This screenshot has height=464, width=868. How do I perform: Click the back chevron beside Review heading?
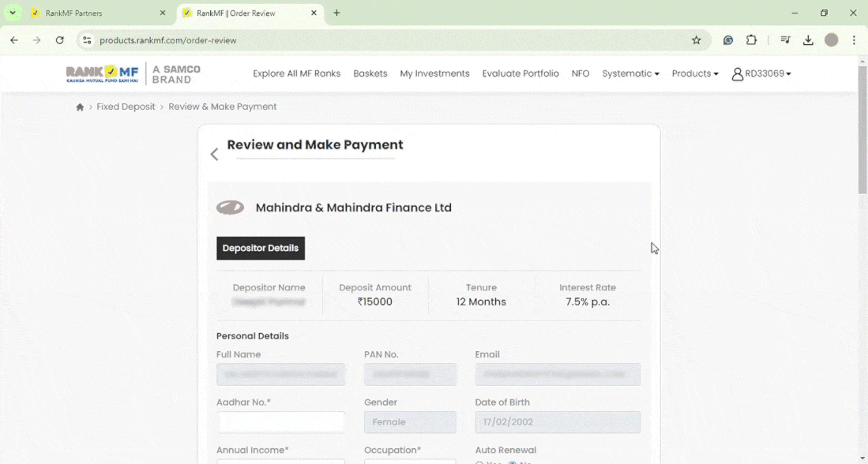215,155
